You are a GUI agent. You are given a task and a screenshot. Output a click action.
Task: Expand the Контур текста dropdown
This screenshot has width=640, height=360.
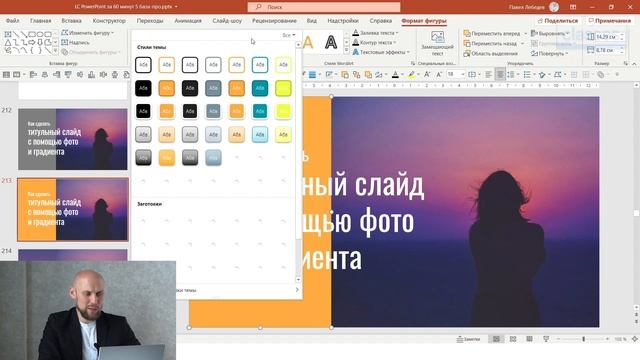point(374,42)
